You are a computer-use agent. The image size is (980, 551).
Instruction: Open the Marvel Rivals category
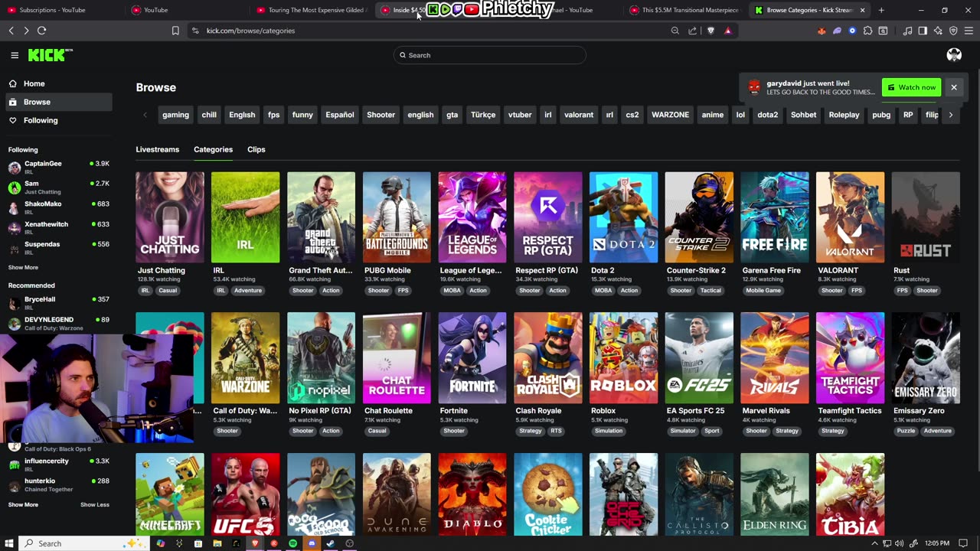(775, 357)
